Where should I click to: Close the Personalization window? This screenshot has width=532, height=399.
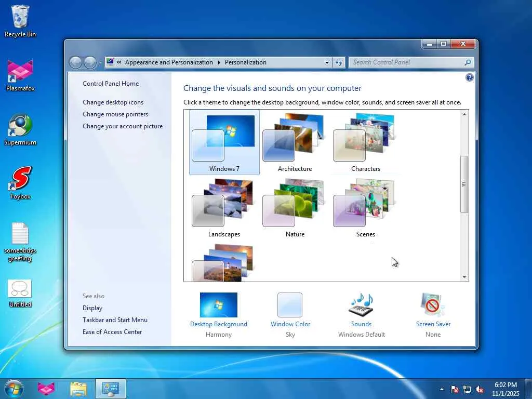point(463,44)
